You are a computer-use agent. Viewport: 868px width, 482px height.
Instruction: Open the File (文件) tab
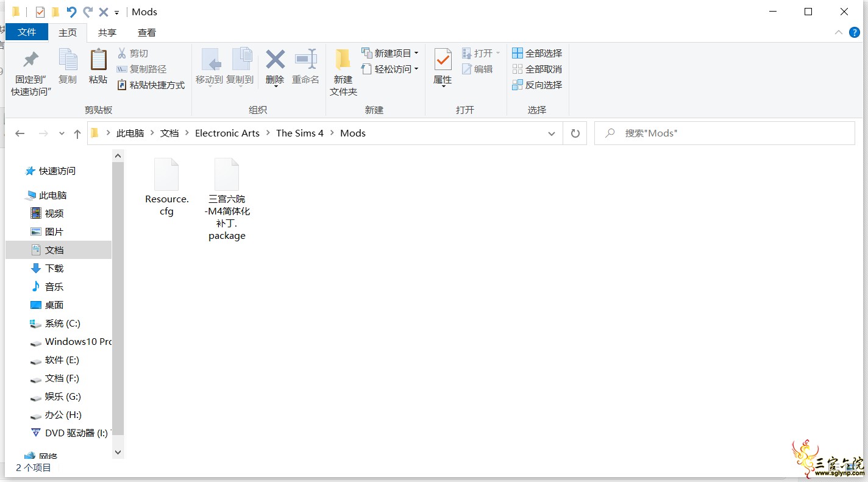(x=27, y=32)
